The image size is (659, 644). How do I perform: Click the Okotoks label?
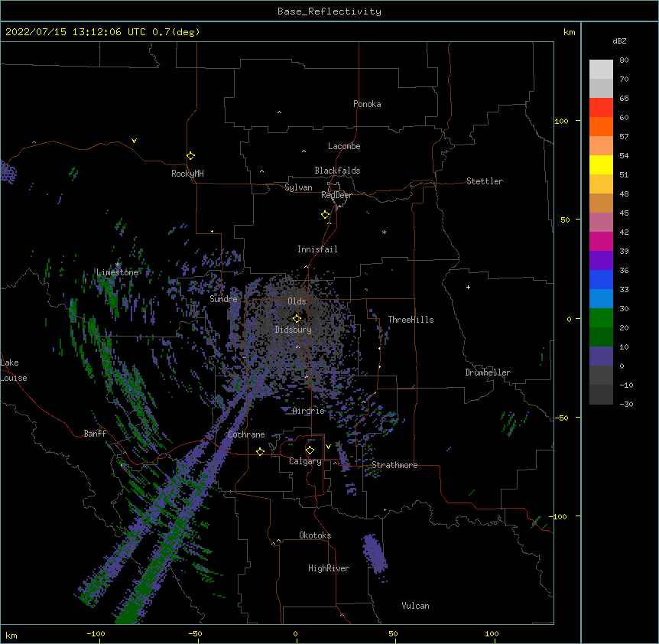(x=315, y=535)
